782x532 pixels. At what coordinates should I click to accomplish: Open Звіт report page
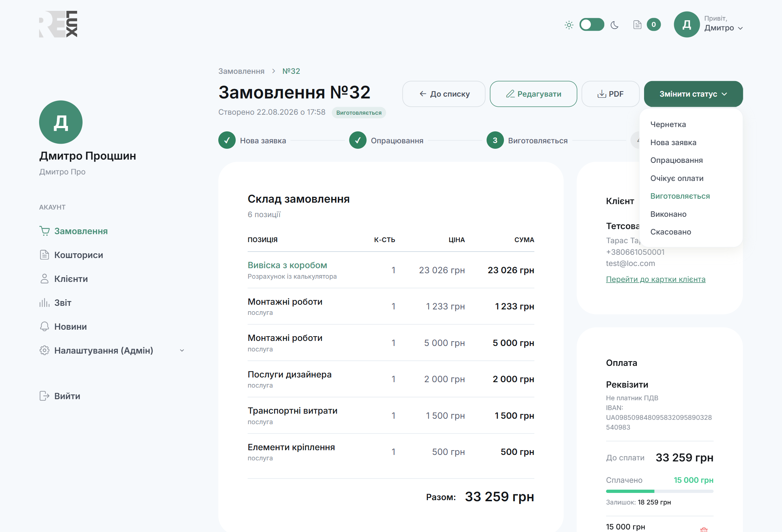(55, 303)
